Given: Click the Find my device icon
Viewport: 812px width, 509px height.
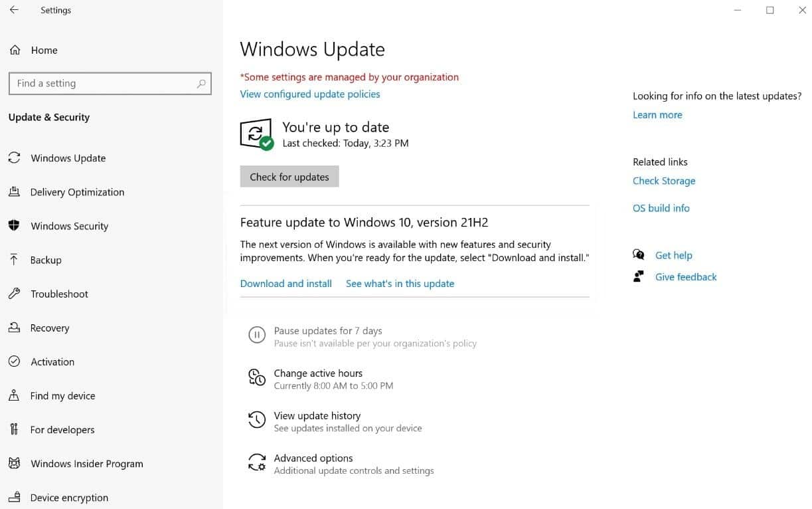Looking at the screenshot, I should [14, 395].
